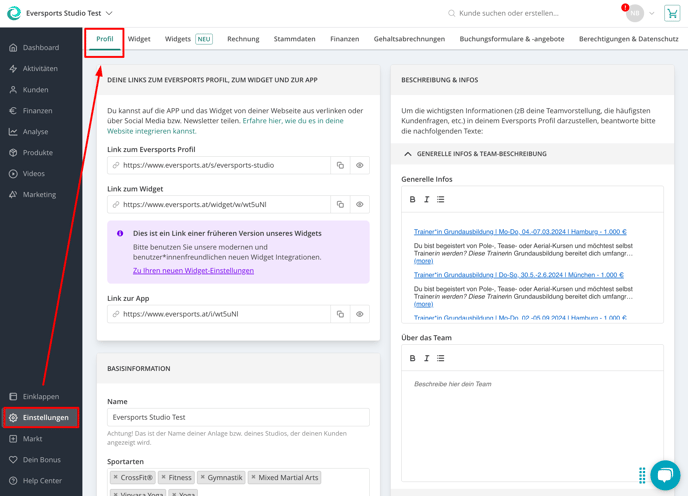Open the Widgets NEU tab
The height and width of the screenshot is (496, 688).
click(189, 39)
